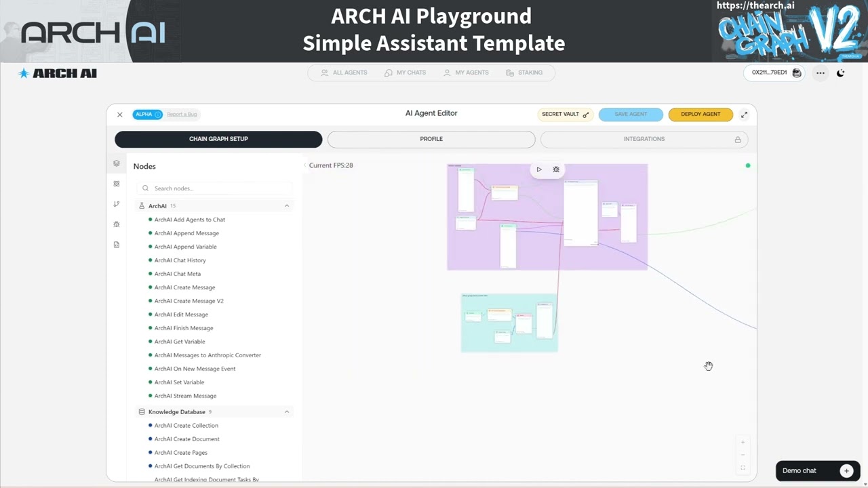
Task: Collapse the ArchAI category
Action: point(287,206)
